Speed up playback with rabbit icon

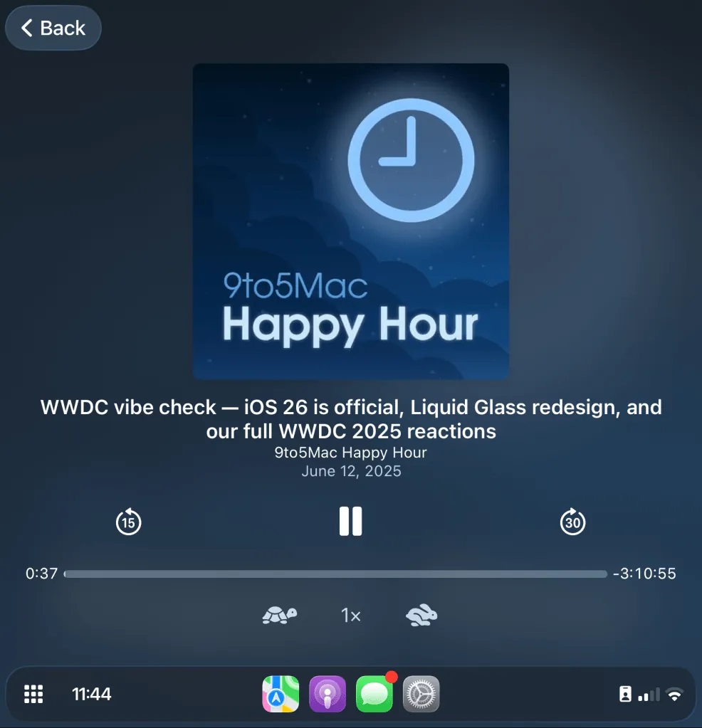click(421, 616)
